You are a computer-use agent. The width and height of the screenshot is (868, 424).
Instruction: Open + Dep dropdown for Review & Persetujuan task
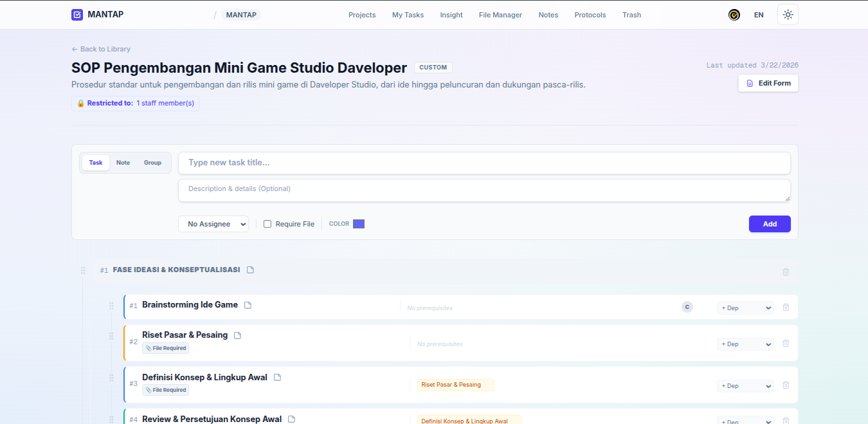[x=745, y=421]
